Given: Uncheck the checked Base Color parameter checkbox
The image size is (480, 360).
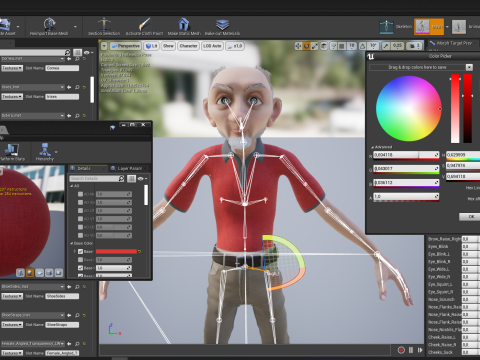Looking at the screenshot, I should 80,251.
